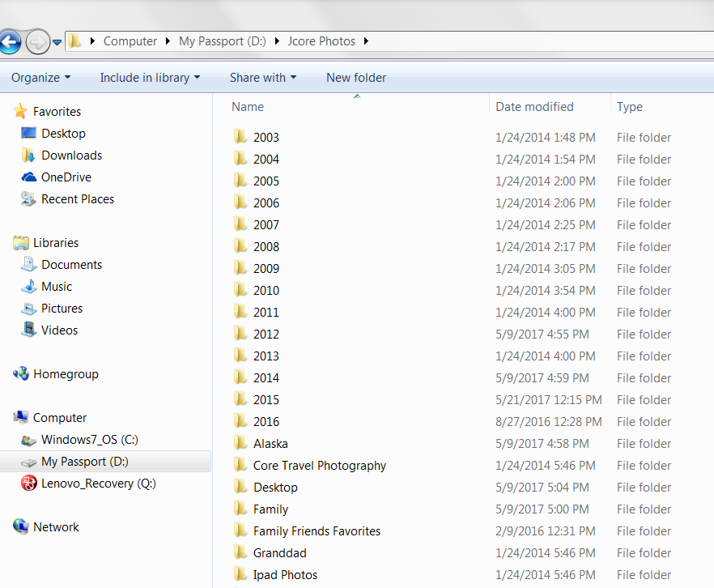This screenshot has width=714, height=588.
Task: Open the Share with dropdown
Action: [x=263, y=78]
